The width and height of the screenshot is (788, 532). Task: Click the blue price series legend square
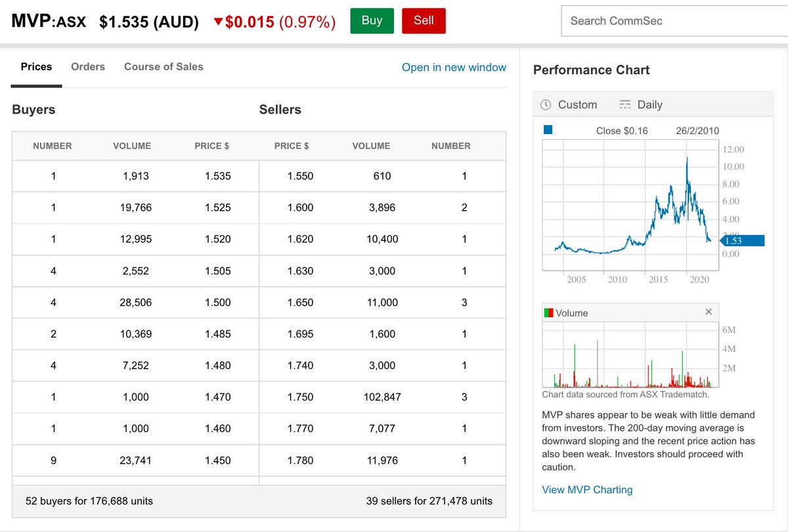click(548, 130)
